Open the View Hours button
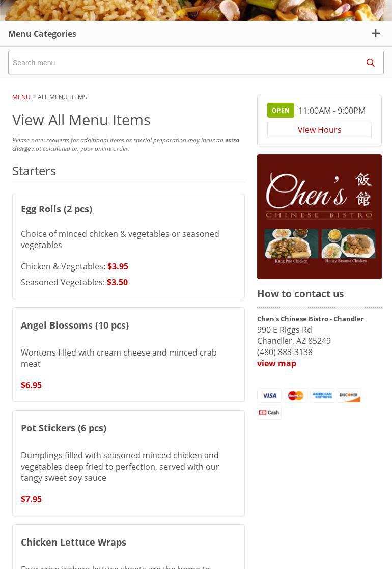This screenshot has width=392, height=569. pyautogui.click(x=319, y=130)
